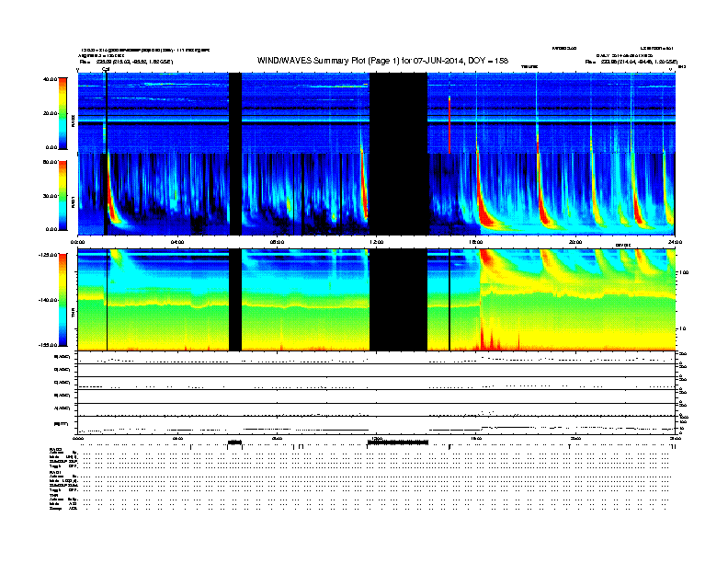Click the TNR intensity color bar
The height and width of the screenshot is (563, 728).
(x=63, y=300)
